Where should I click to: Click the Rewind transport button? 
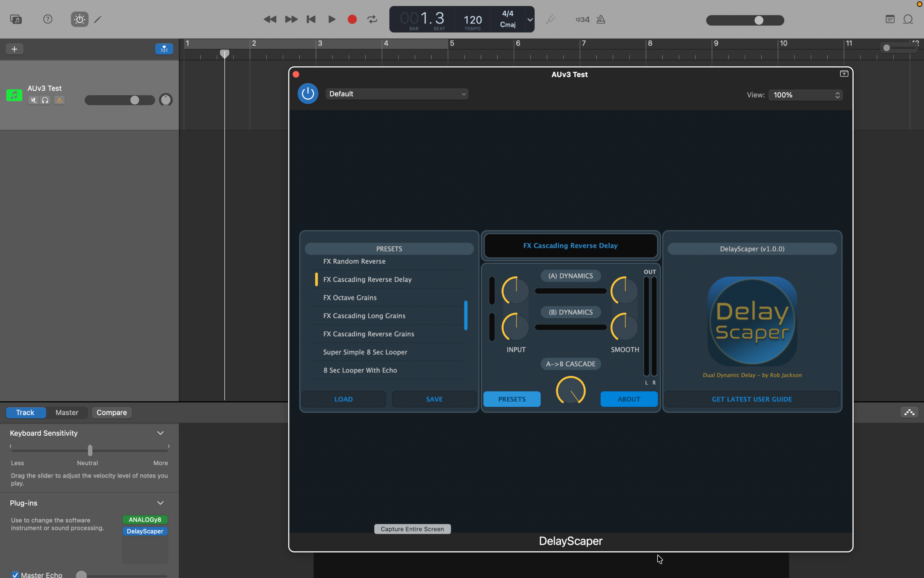click(x=270, y=19)
